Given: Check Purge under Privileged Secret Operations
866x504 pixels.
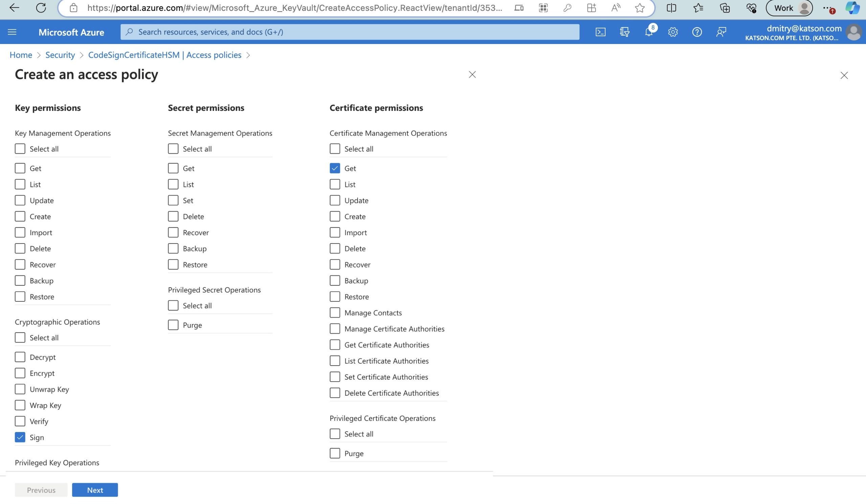Looking at the screenshot, I should click(173, 325).
